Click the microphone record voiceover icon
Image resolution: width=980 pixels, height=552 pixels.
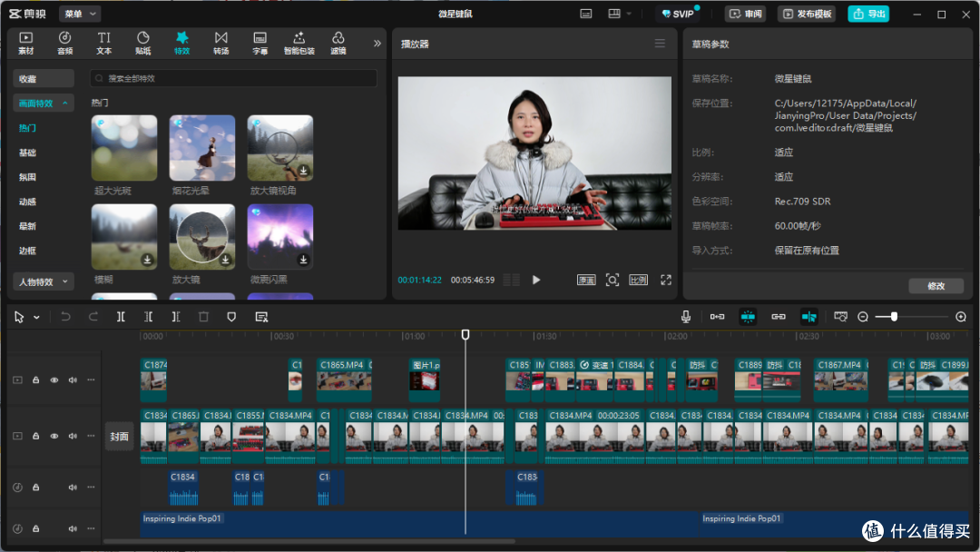click(x=686, y=317)
